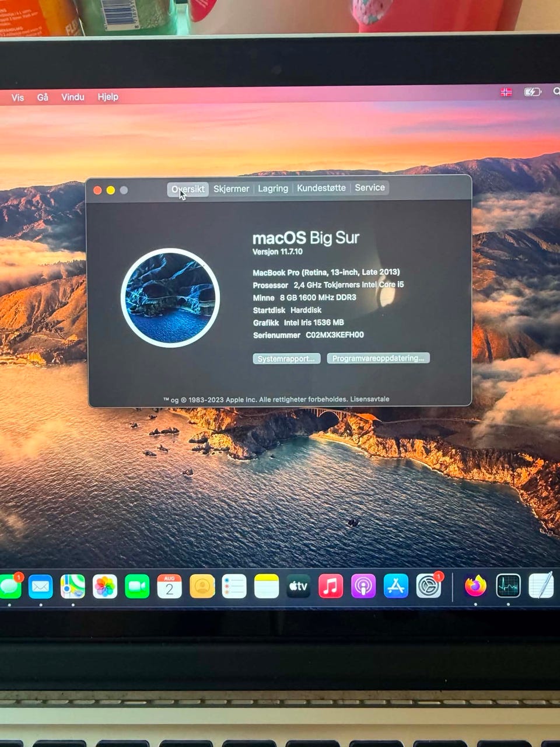
Task: Select the Service tab
Action: click(370, 187)
